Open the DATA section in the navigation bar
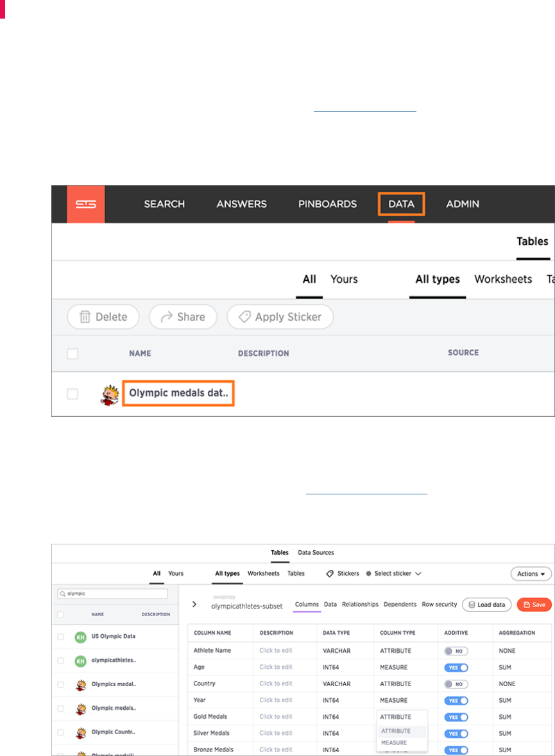 click(x=402, y=204)
